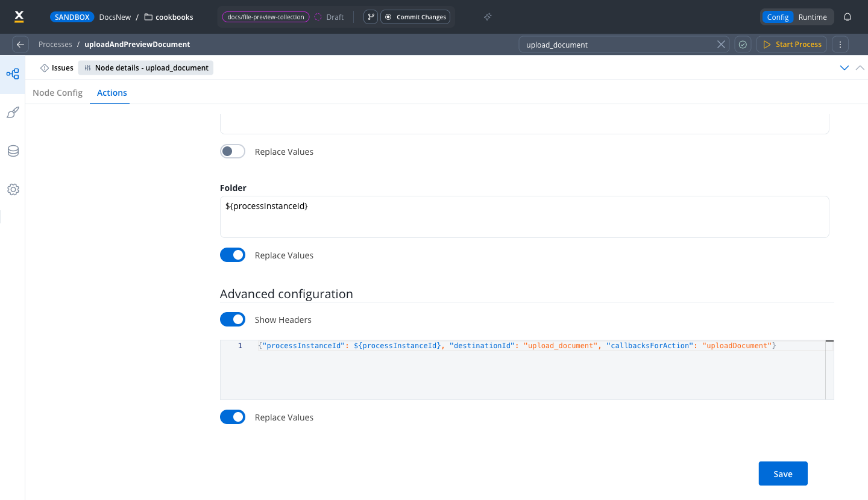The image size is (868, 500).
Task: Click the Advanced configuration heading
Action: (286, 294)
